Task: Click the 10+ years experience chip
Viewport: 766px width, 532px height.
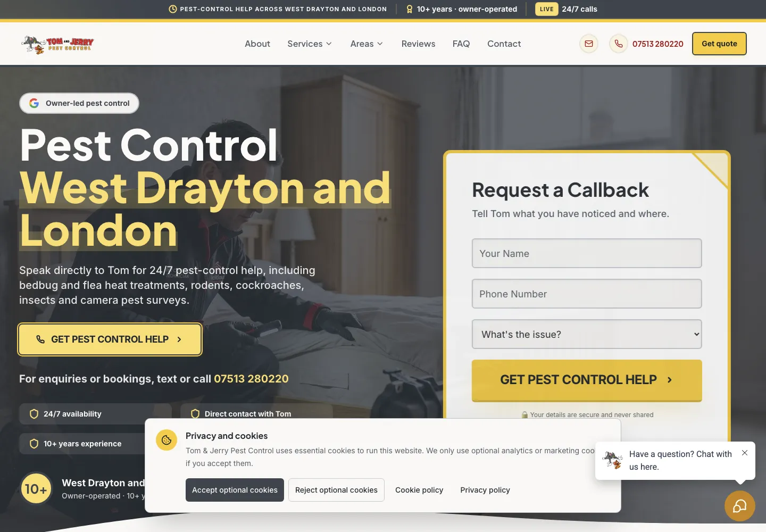Action: [x=82, y=444]
